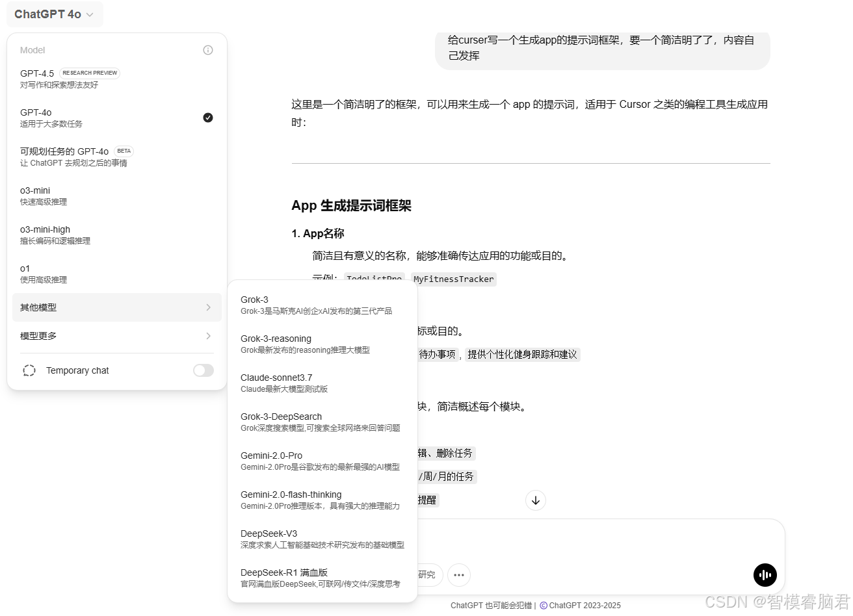The width and height of the screenshot is (853, 616).
Task: Click the 其他模型 chevron arrow
Action: (x=208, y=307)
